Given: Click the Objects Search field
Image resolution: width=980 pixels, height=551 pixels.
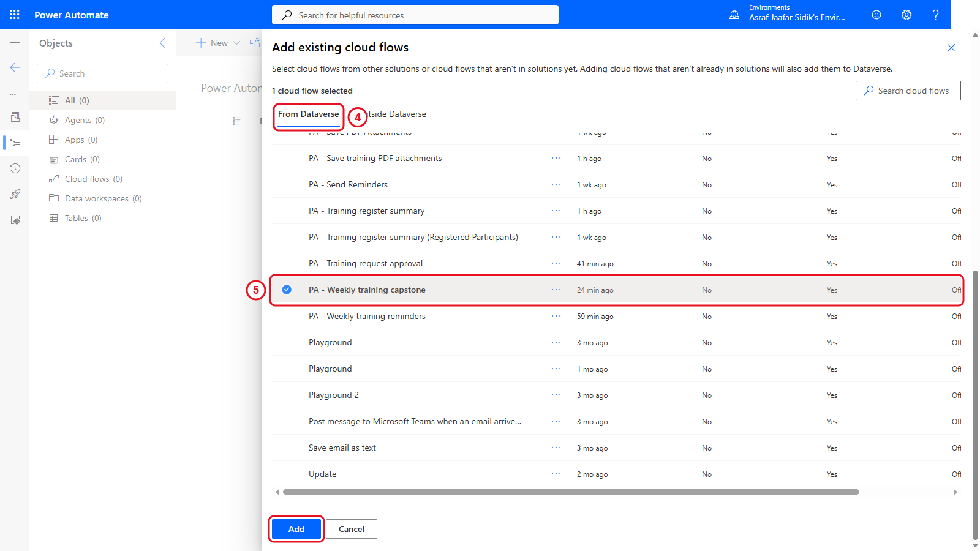Looking at the screenshot, I should coord(102,73).
